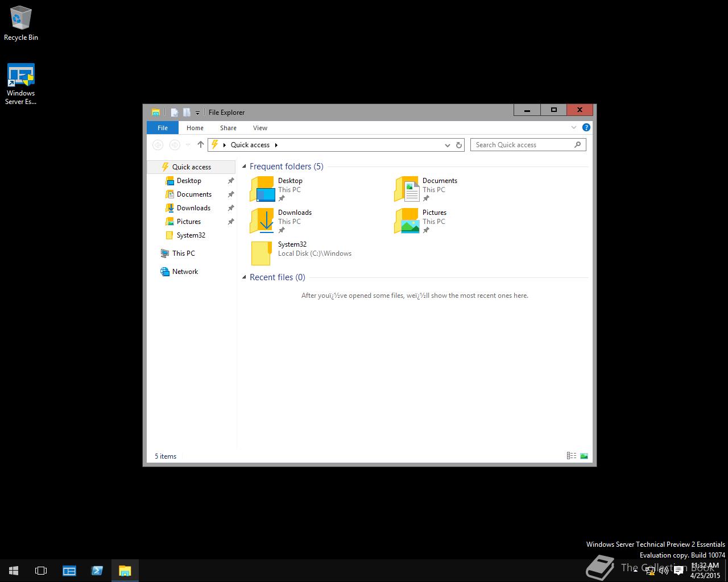Click the Forward navigation arrow
This screenshot has height=582, width=728.
click(x=175, y=145)
